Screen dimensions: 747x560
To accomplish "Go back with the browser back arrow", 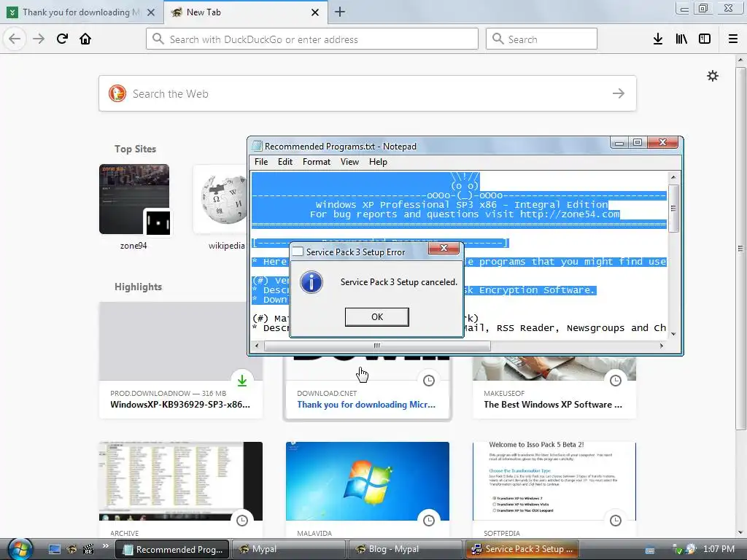I will point(15,39).
